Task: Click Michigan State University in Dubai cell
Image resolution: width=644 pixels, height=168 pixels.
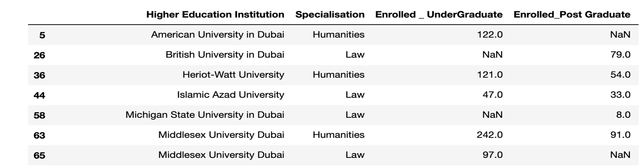Action: click(x=204, y=115)
